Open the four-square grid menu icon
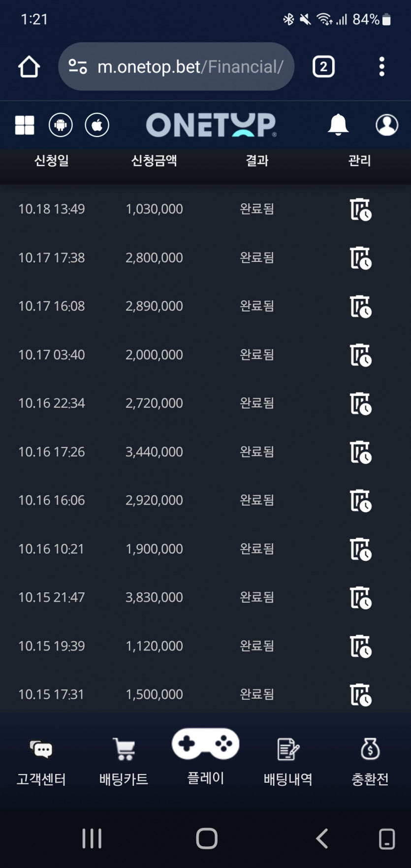Screen dimensions: 411x868 click(x=25, y=125)
